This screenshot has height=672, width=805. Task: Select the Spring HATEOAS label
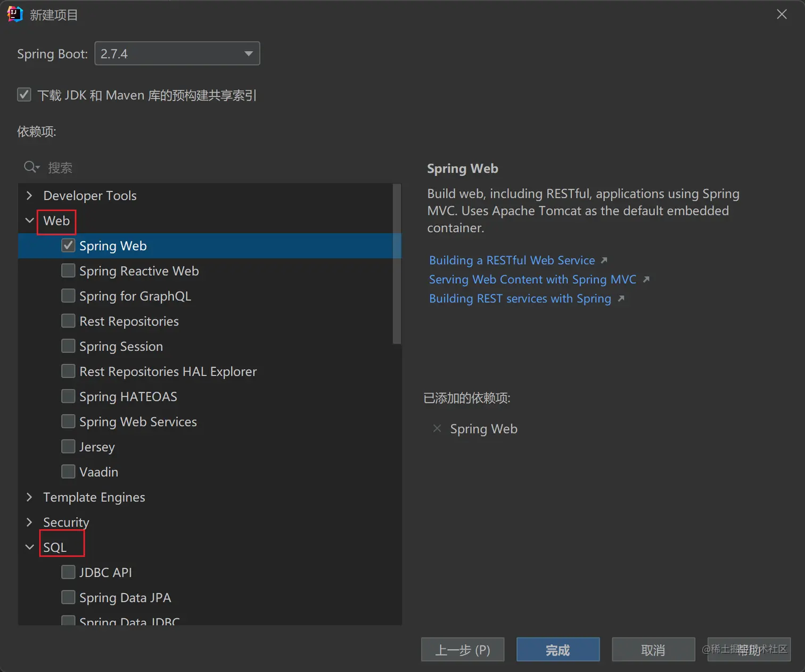point(128,397)
